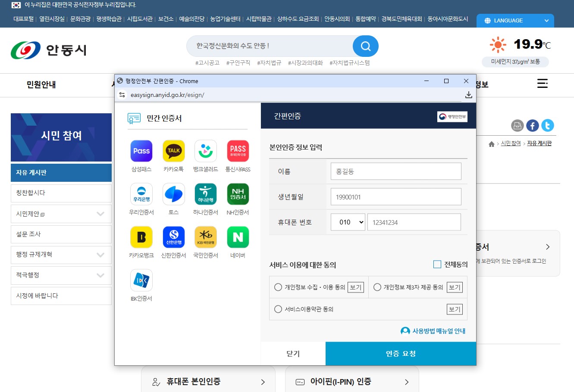Open the LANGUAGE dropdown
This screenshot has width=574, height=392.
[515, 21]
